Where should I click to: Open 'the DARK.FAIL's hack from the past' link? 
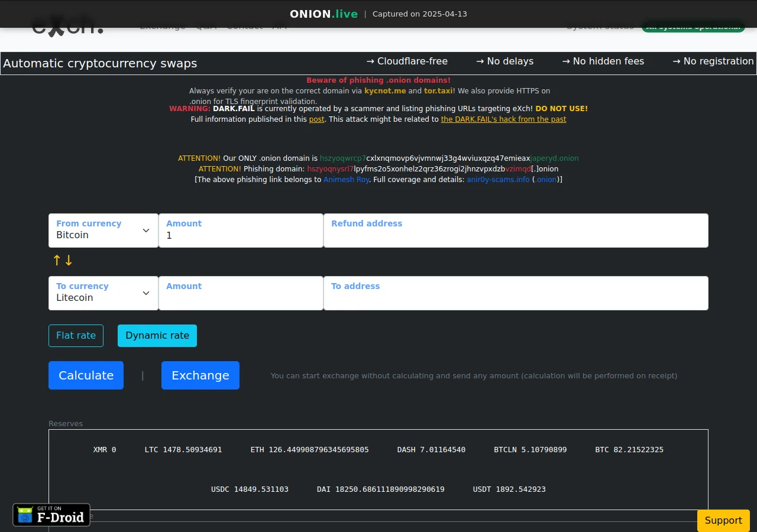[503, 119]
